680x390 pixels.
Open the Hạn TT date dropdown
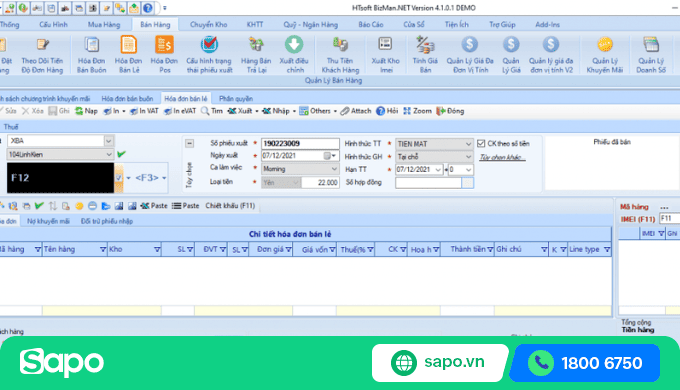[x=438, y=170]
